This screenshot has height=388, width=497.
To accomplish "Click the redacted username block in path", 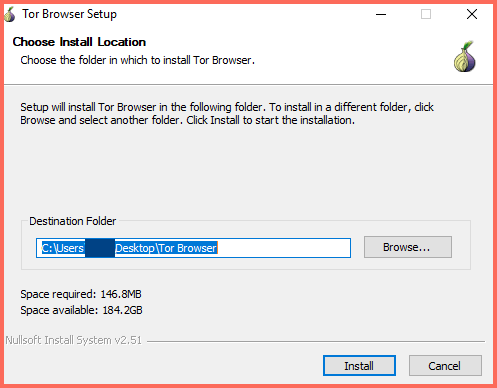I will pyautogui.click(x=100, y=248).
